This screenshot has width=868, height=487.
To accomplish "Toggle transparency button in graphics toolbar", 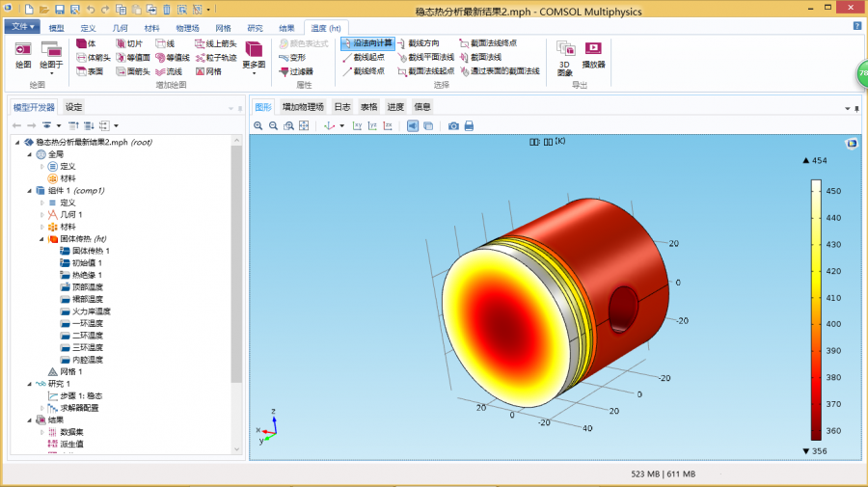I will pos(428,126).
